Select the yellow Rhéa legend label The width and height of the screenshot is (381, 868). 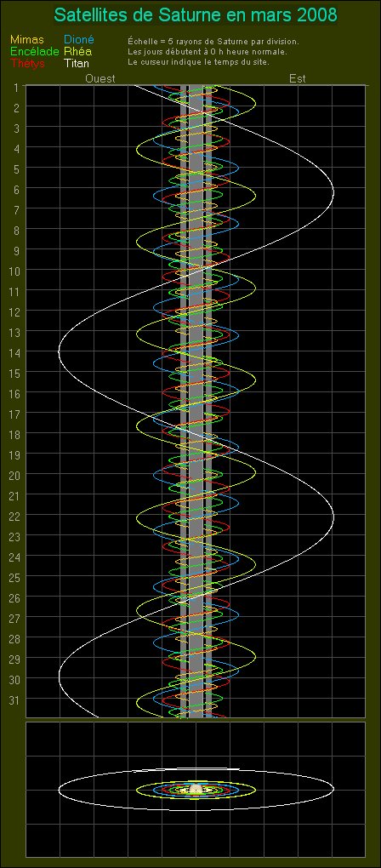pos(78,51)
